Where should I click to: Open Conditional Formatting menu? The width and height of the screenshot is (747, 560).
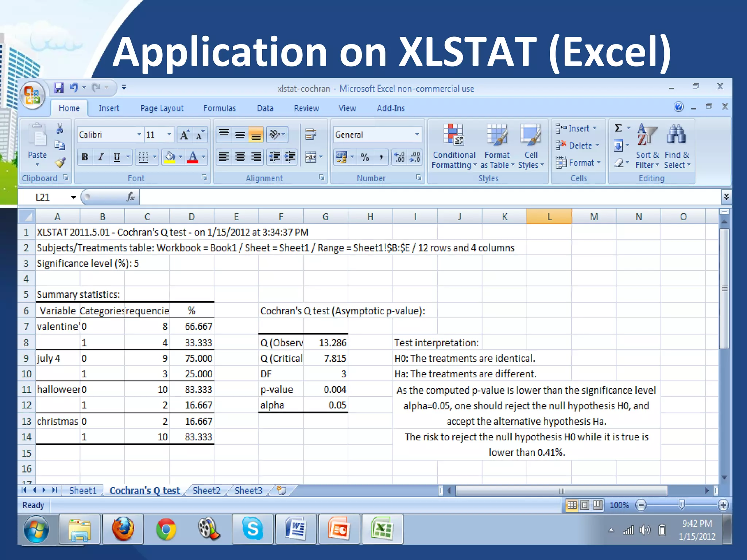[x=454, y=147]
